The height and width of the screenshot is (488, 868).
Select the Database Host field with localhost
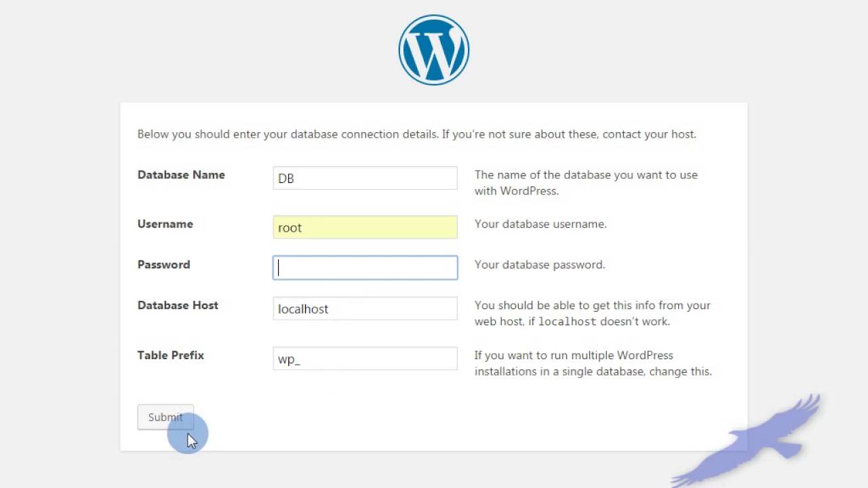[365, 308]
